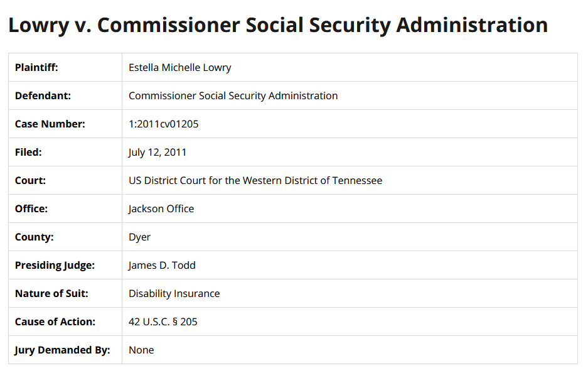The width and height of the screenshot is (588, 378).
Task: Click the Filed: row label
Action: click(x=28, y=152)
